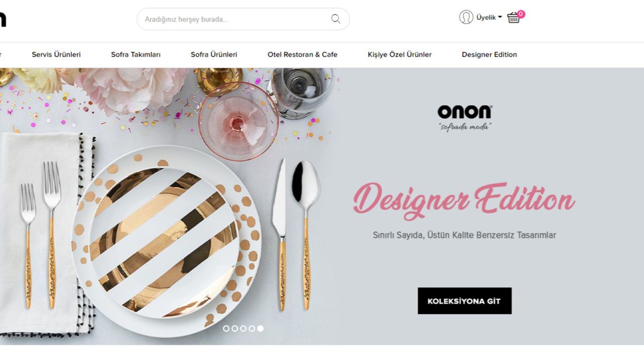This screenshot has height=362, width=644.
Task: Select the fifth active carousel dot
Action: point(260,328)
